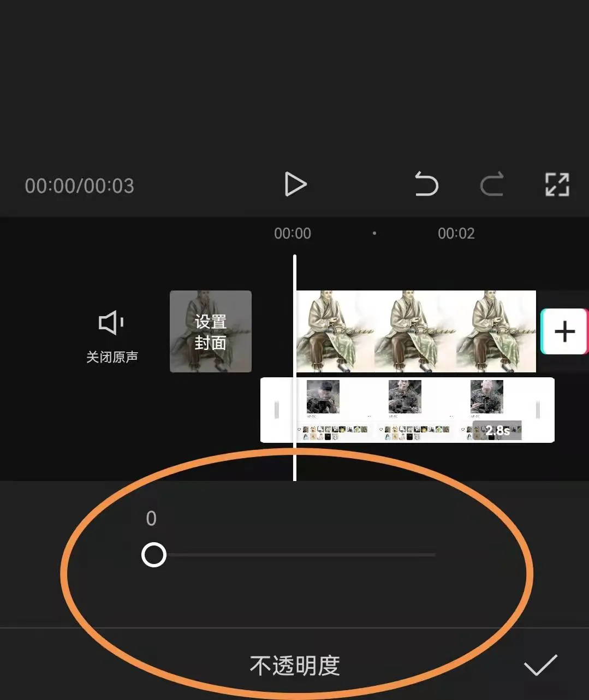
Task: Tap the 00:02 mark on the timeline ruler
Action: (x=456, y=233)
